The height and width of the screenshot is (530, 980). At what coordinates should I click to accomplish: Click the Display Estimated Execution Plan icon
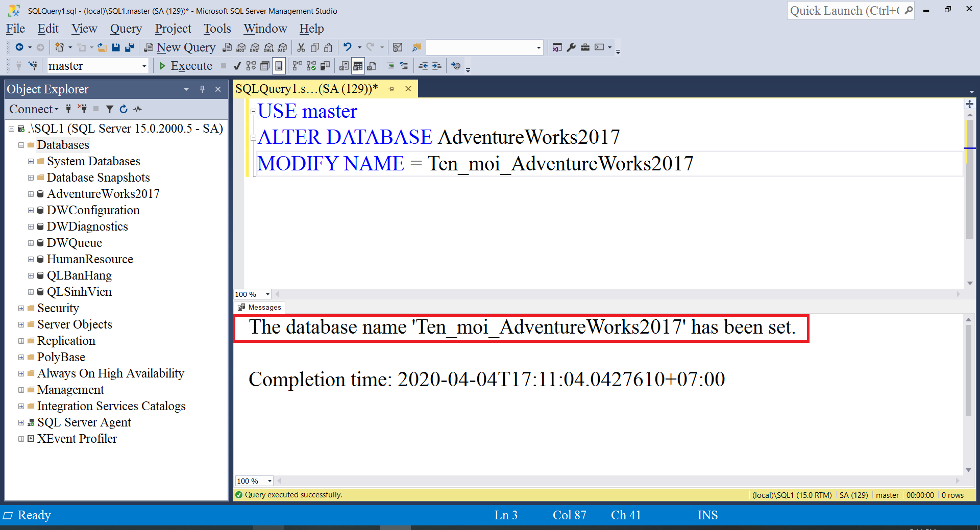[251, 65]
